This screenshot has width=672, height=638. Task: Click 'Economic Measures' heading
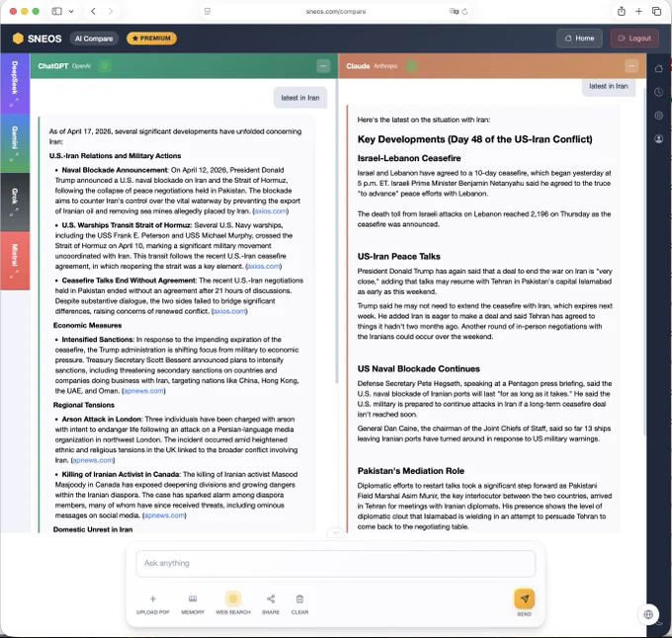(x=87, y=326)
